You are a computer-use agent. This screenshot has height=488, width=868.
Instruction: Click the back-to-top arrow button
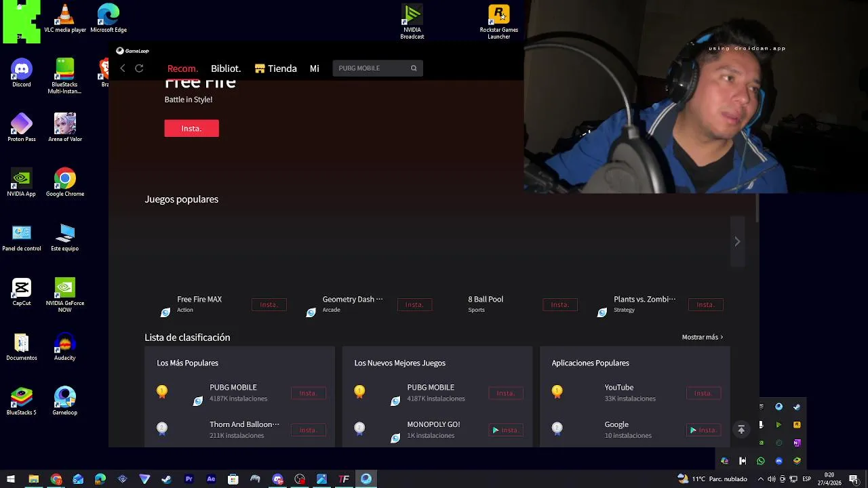(741, 430)
